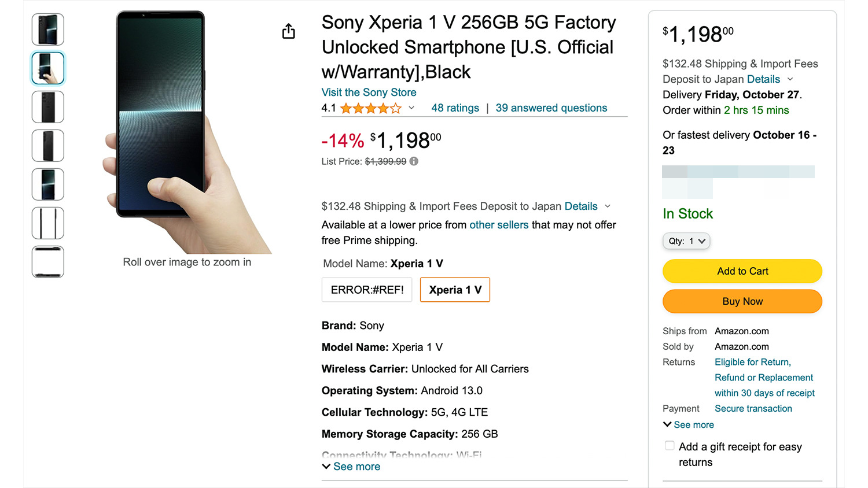Open the star rating breakdown chevron

click(411, 108)
